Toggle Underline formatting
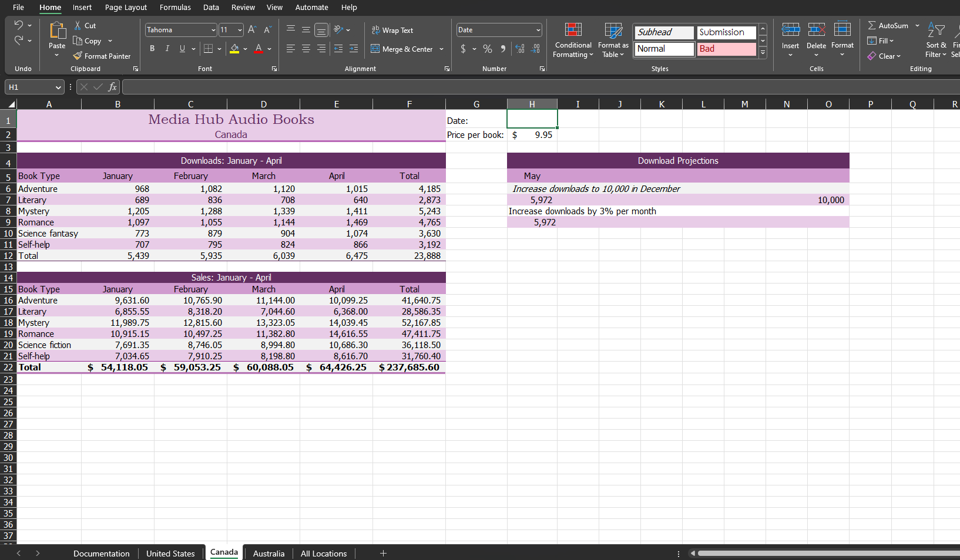 coord(183,49)
